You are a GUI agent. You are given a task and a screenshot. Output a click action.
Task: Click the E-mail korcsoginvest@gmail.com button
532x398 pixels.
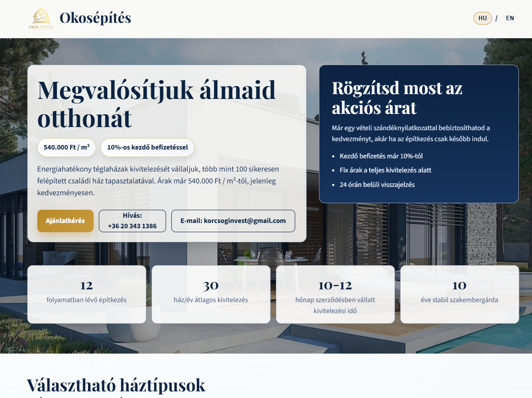click(233, 221)
